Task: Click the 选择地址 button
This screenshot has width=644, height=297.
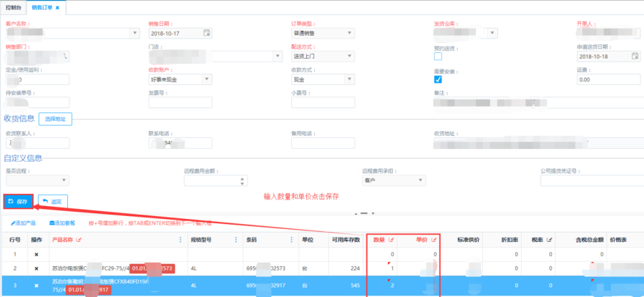Action: [55, 119]
